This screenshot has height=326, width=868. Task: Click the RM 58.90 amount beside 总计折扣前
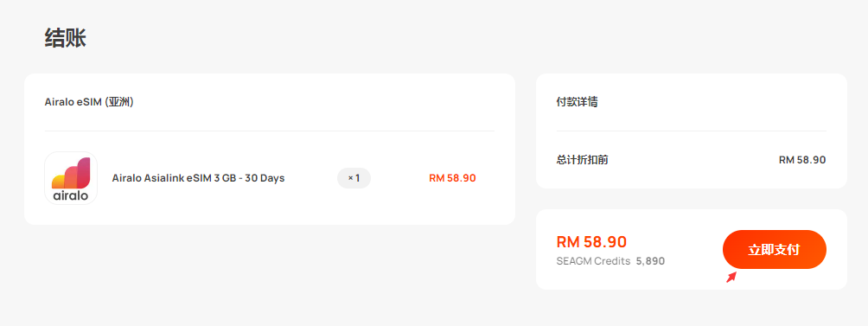click(802, 160)
